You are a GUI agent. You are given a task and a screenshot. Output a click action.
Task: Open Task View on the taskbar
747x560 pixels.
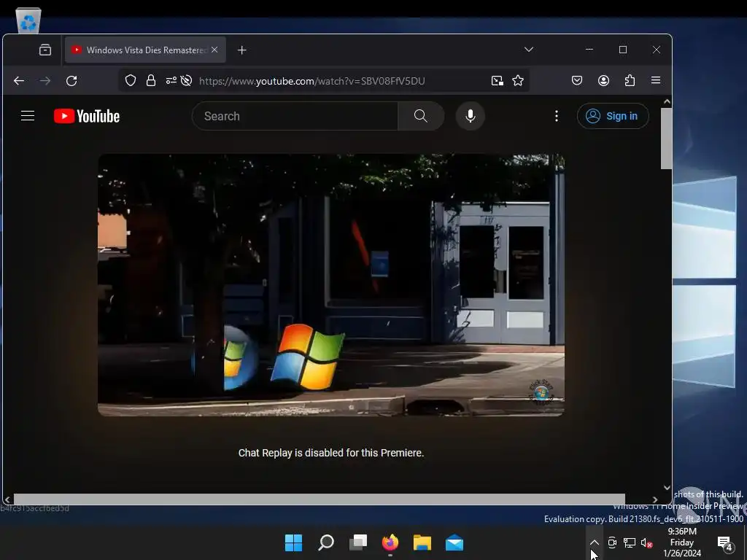[x=358, y=542]
